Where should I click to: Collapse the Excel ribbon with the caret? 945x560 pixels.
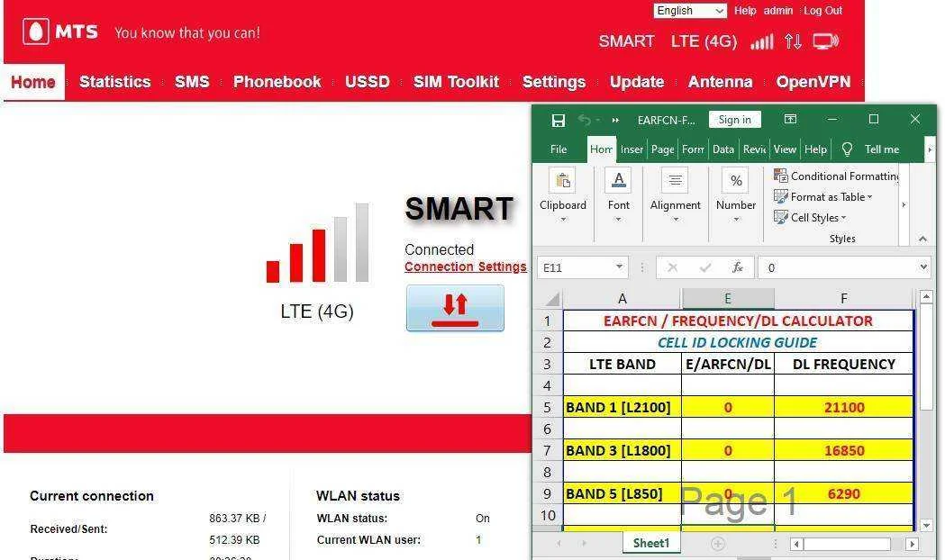[x=922, y=239]
